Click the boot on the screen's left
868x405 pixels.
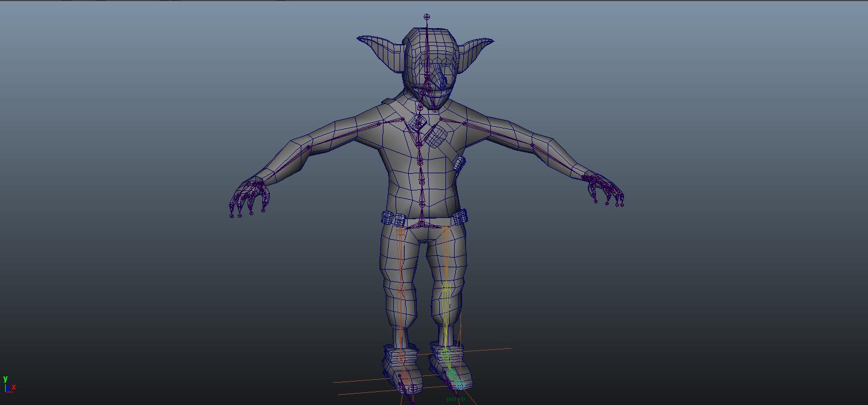pyautogui.click(x=401, y=368)
